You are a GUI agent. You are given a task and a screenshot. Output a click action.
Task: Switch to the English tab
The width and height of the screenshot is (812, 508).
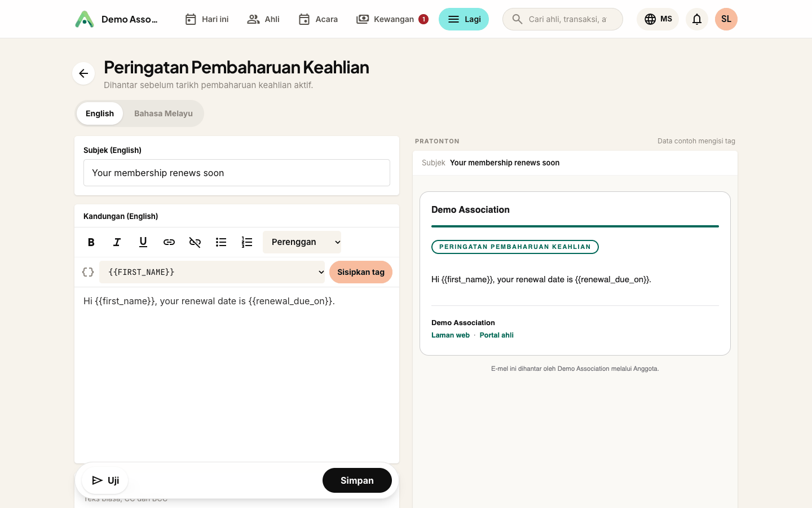coord(100,113)
